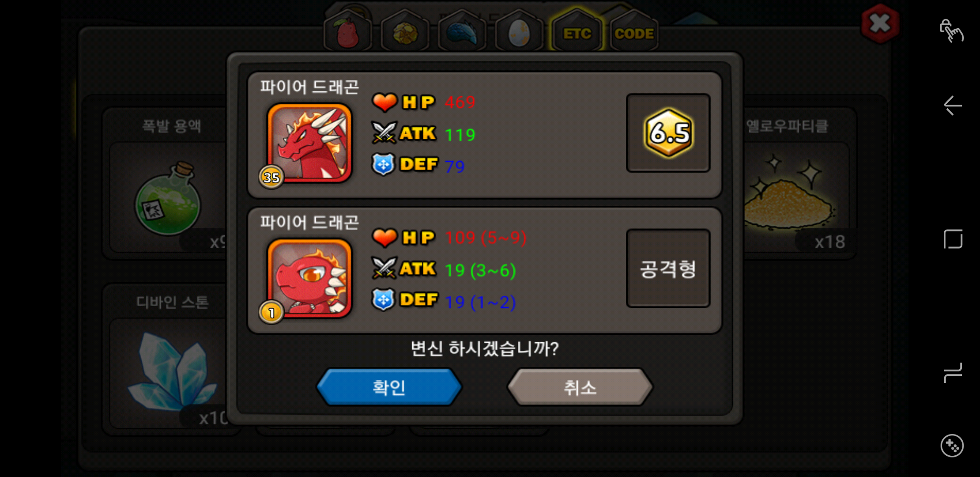This screenshot has width=980, height=477.
Task: Tap the 공격형 attack type box
Action: pyautogui.click(x=668, y=268)
